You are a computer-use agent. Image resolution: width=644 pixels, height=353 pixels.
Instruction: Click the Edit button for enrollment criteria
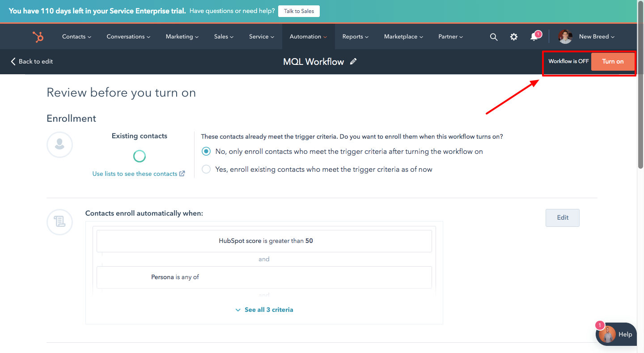pyautogui.click(x=562, y=218)
